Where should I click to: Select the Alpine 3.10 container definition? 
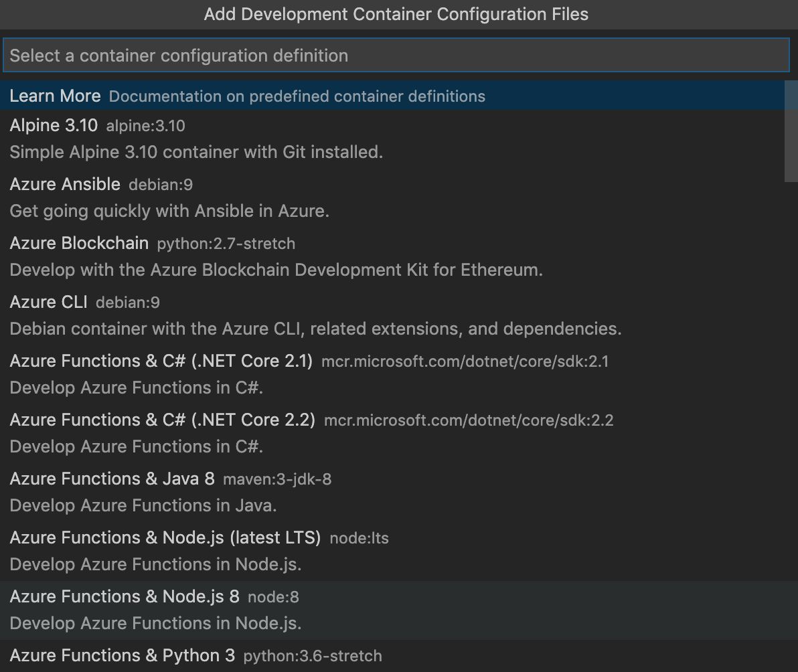54,125
